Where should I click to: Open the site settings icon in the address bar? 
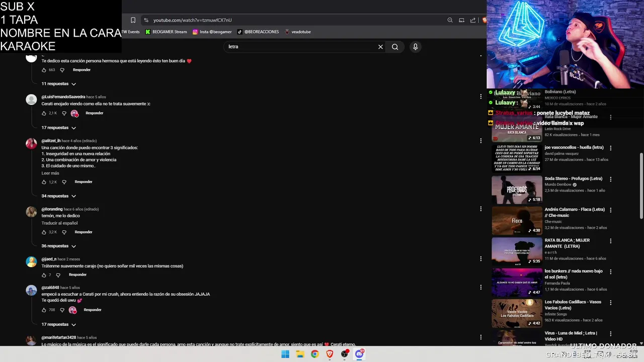coord(146,20)
